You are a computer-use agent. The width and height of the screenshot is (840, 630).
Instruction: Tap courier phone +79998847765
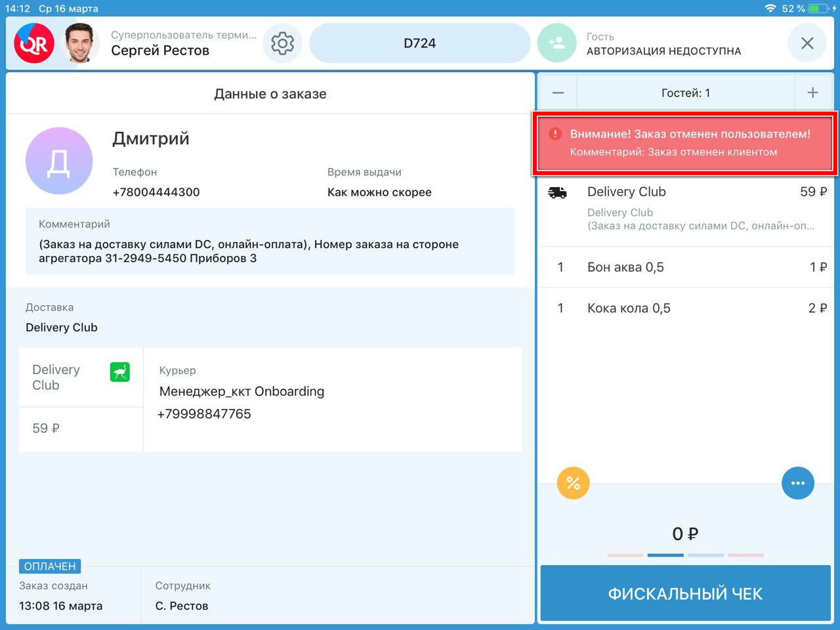[x=204, y=414]
